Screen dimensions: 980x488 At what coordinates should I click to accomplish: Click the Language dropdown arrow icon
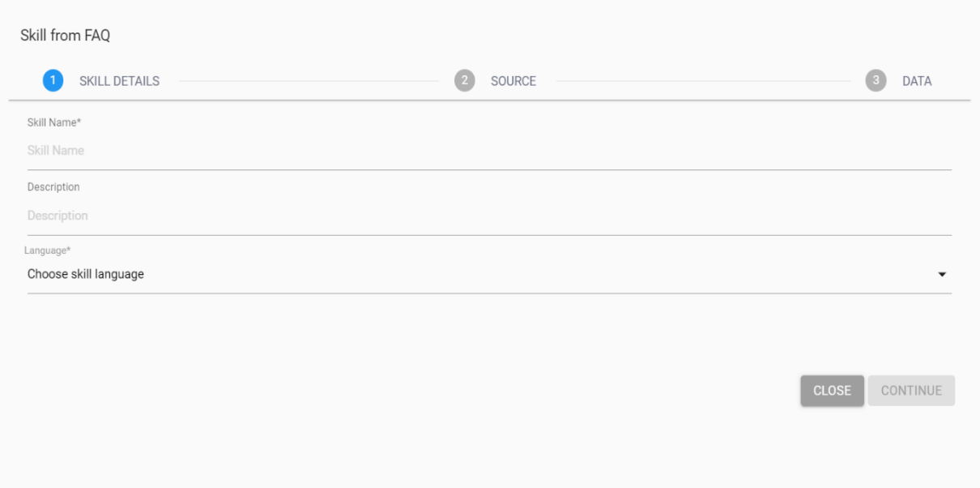click(941, 275)
